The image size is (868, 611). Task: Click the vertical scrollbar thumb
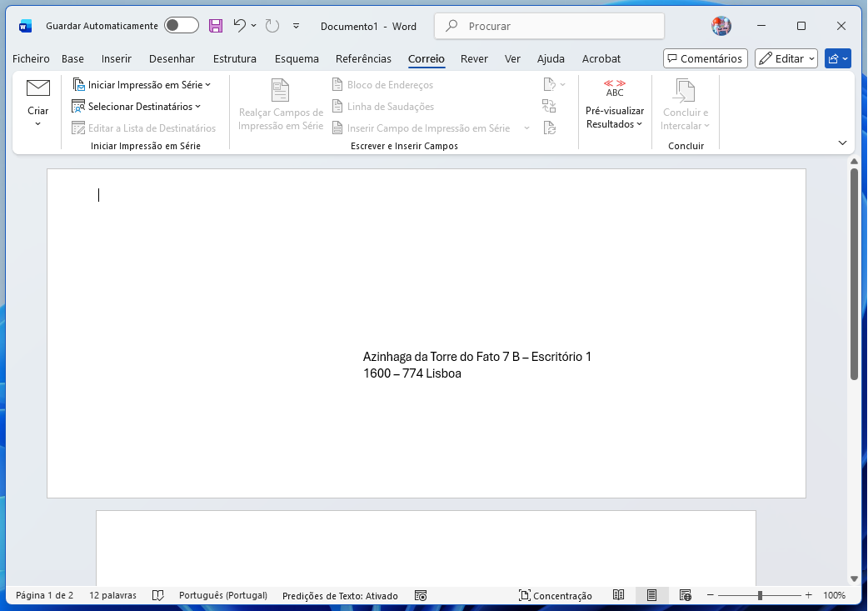tap(854, 273)
